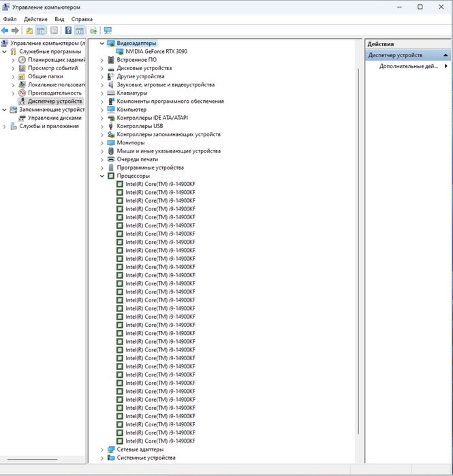Click the Видеоадаптеры category icon
The width and height of the screenshot is (453, 476).
click(111, 44)
